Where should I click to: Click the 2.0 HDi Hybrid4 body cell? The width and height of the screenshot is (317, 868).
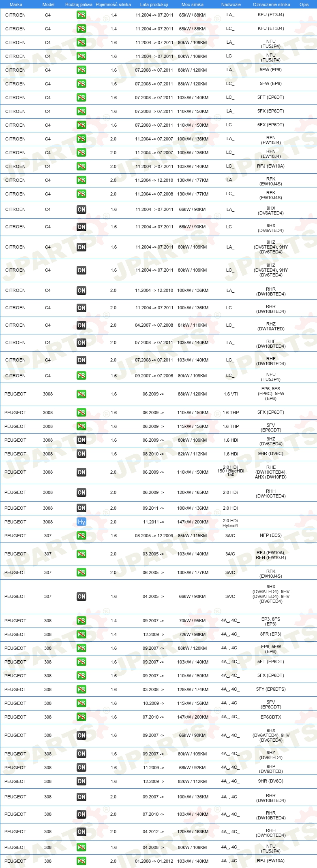[x=230, y=523]
